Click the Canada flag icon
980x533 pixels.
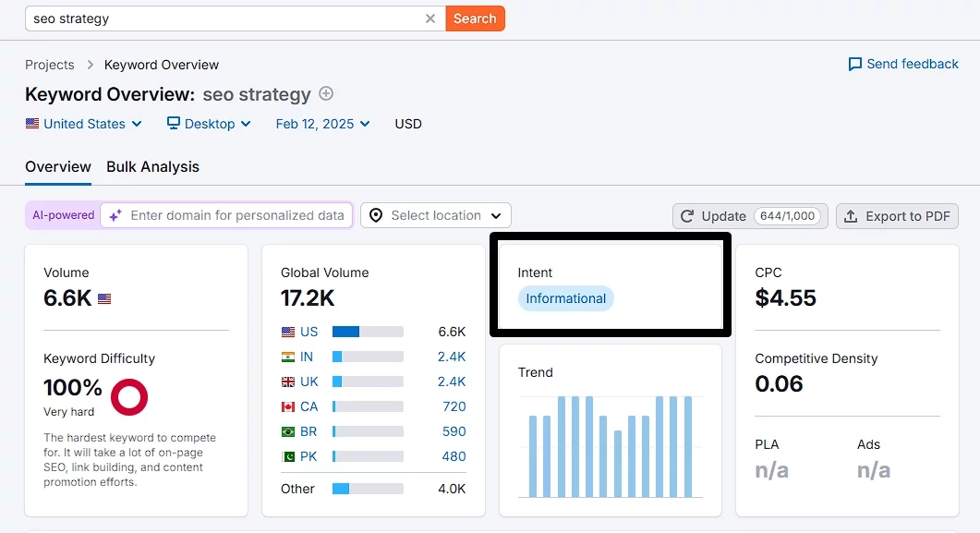coord(287,406)
